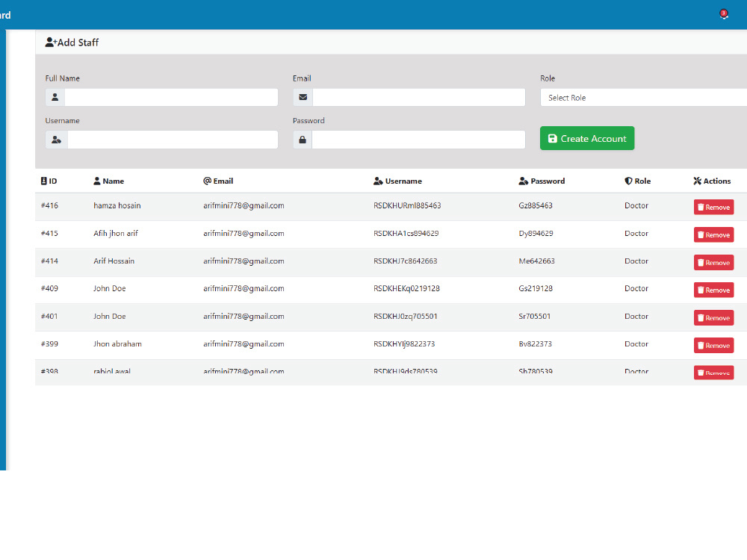Click username RSDKHEKq0219128
747x560 pixels.
point(407,288)
